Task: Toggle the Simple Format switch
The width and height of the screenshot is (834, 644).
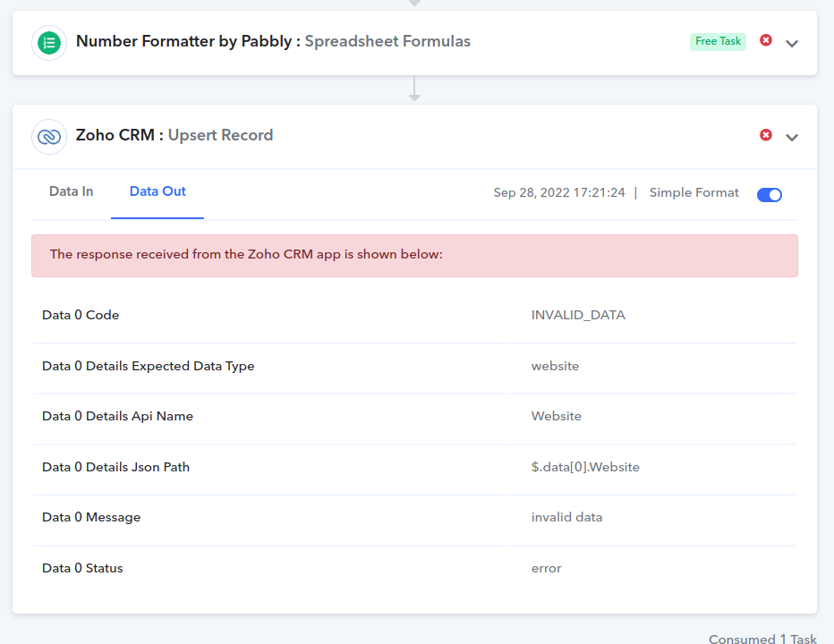Action: click(x=769, y=195)
